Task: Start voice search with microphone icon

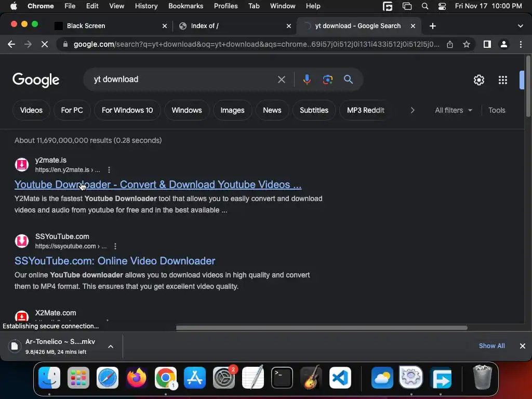Action: (x=307, y=79)
